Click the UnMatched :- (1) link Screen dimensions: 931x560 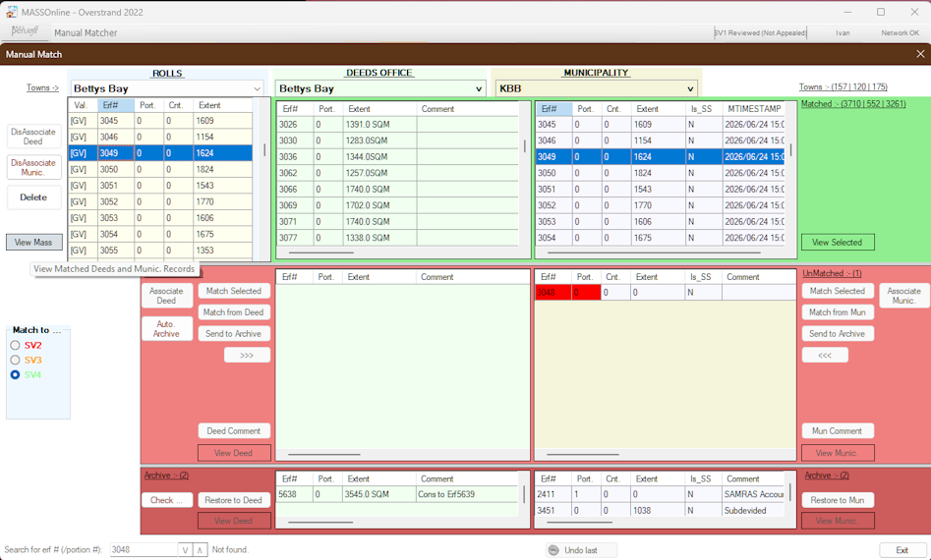[x=832, y=273]
